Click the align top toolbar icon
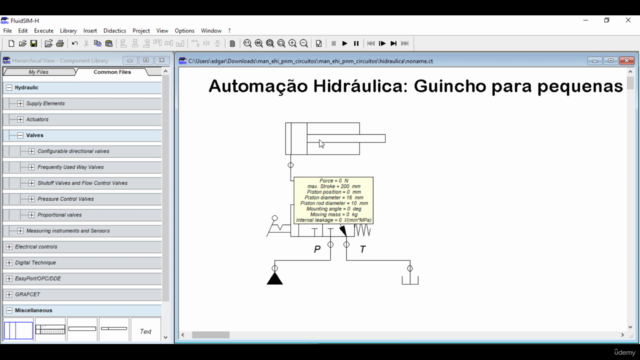The width and height of the screenshot is (640, 360). point(158,43)
